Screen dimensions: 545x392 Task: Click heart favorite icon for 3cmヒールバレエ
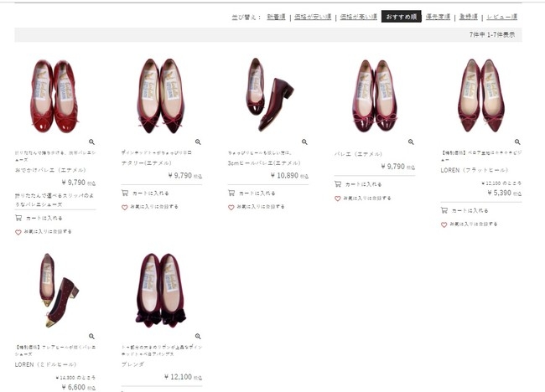[231, 206]
